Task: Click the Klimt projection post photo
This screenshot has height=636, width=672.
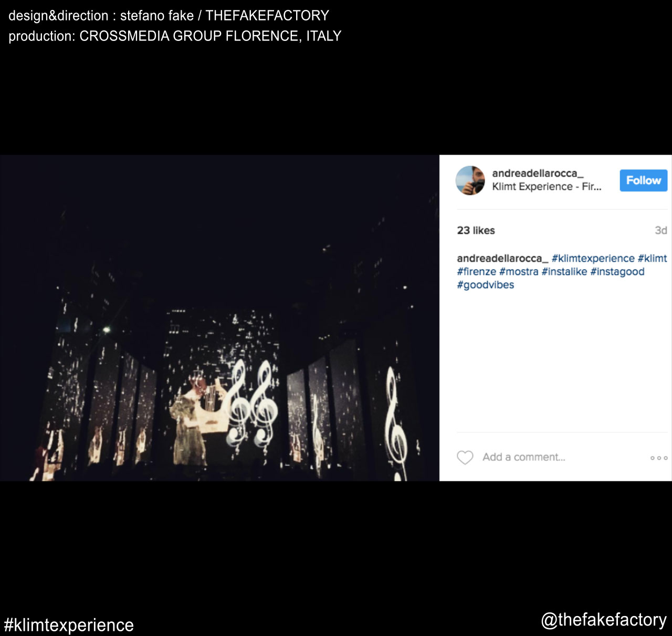Action: click(219, 318)
